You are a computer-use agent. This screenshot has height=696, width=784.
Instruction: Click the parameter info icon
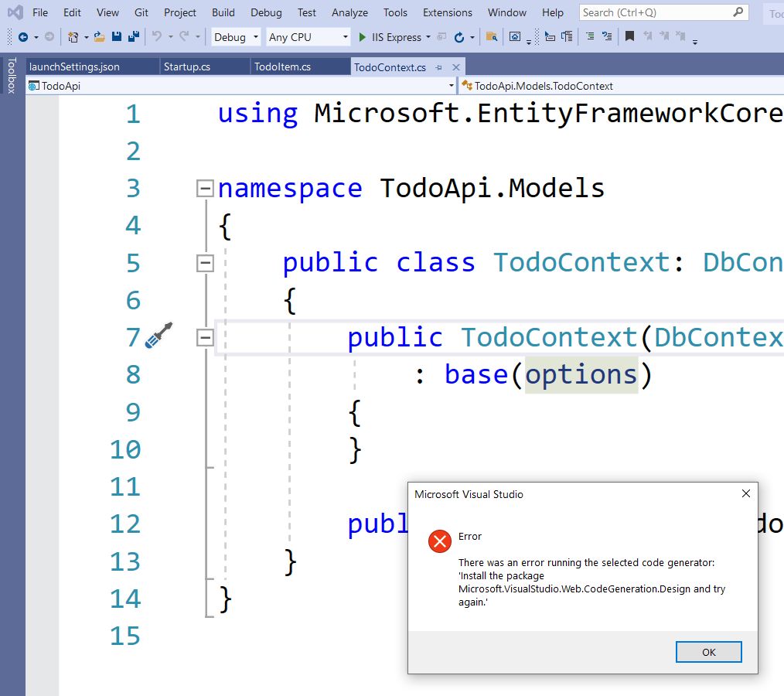tap(567, 36)
